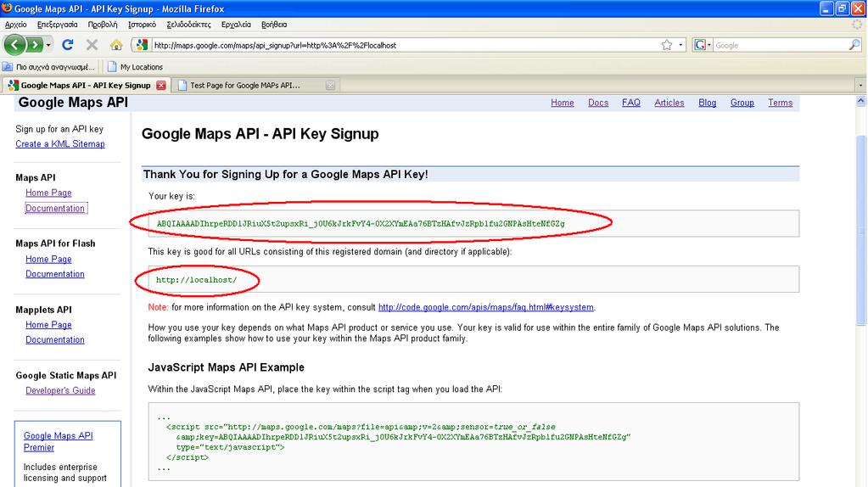This screenshot has width=868, height=487.
Task: Click the 'JavaScript Maps API Example' heading
Action: pyautogui.click(x=226, y=367)
